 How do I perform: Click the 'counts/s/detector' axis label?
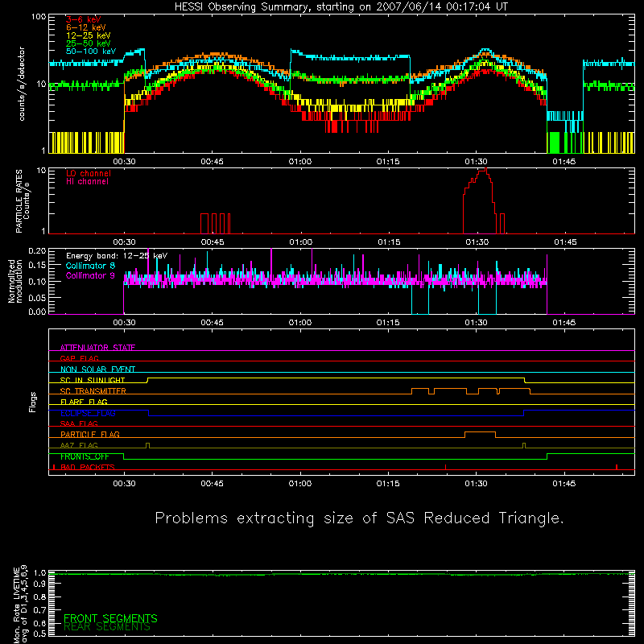click(22, 84)
